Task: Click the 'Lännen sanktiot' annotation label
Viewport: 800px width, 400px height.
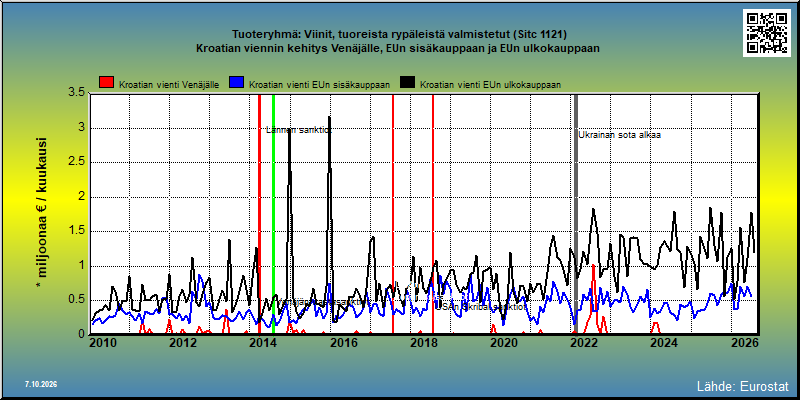Action: 298,130
